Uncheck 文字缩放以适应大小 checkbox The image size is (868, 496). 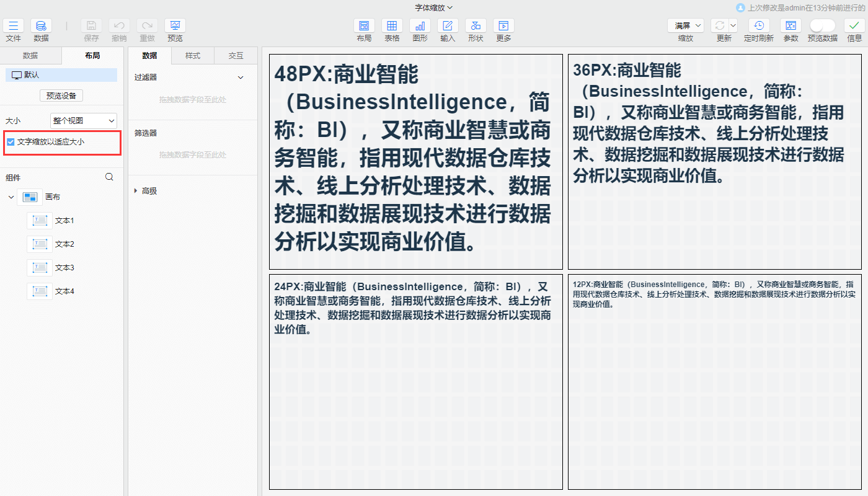(11, 142)
